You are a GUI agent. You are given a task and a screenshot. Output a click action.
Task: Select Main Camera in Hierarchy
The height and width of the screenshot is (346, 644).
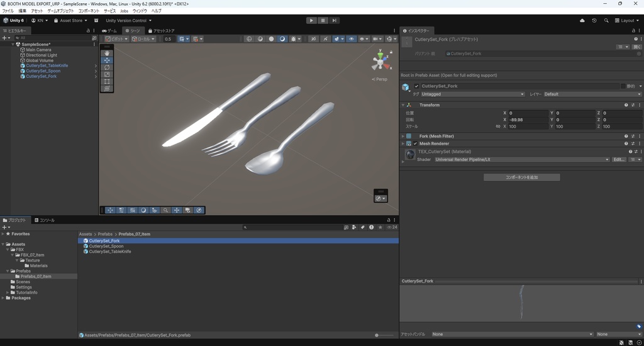click(38, 50)
